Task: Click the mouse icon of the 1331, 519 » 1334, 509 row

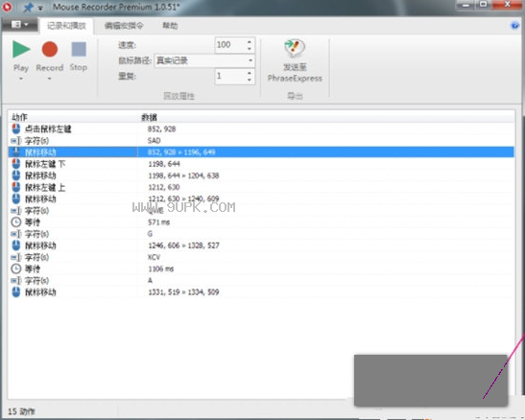Action: [16, 292]
